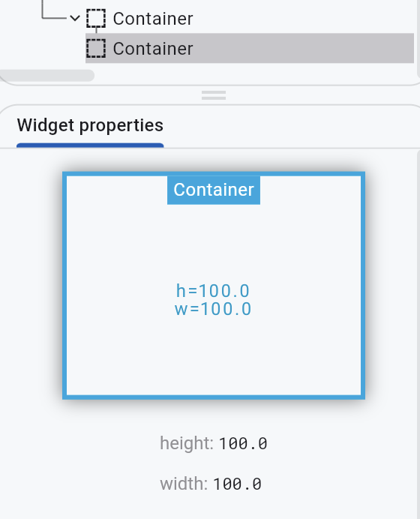Click the width value 100.0

[237, 484]
